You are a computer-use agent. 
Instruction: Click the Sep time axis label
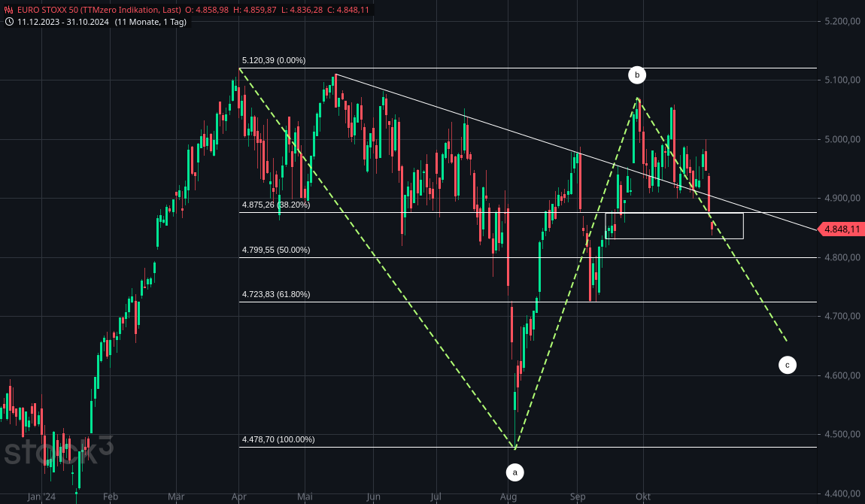578,496
